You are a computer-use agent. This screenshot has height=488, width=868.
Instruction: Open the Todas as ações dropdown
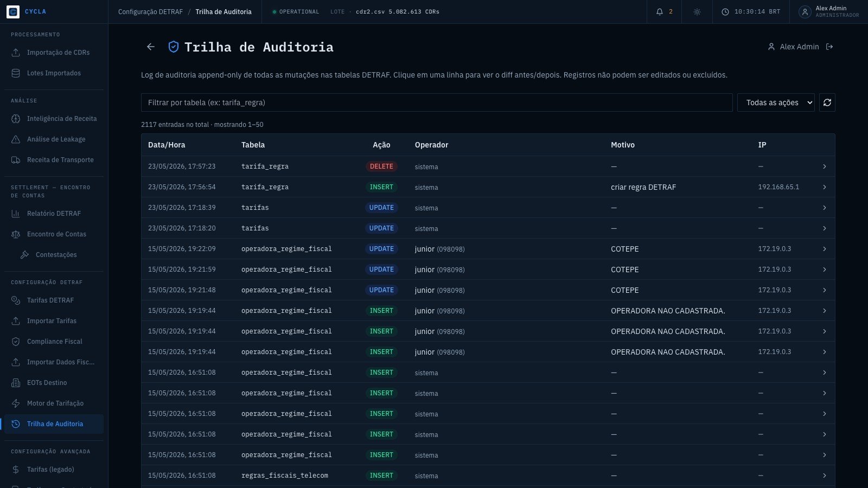pos(776,102)
